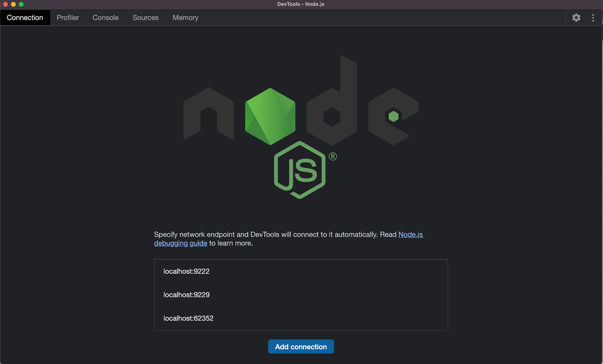Select the localhost:62352 endpoint entry
Image resolution: width=603 pixels, height=364 pixels.
[x=301, y=318]
